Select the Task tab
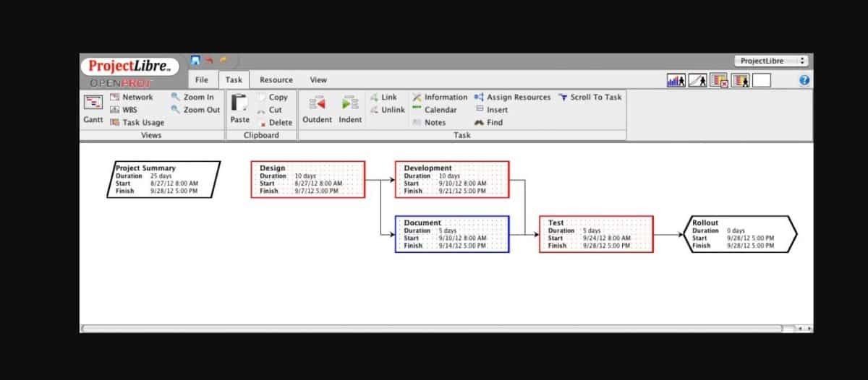Viewport: 868px width, 380px height. point(234,80)
